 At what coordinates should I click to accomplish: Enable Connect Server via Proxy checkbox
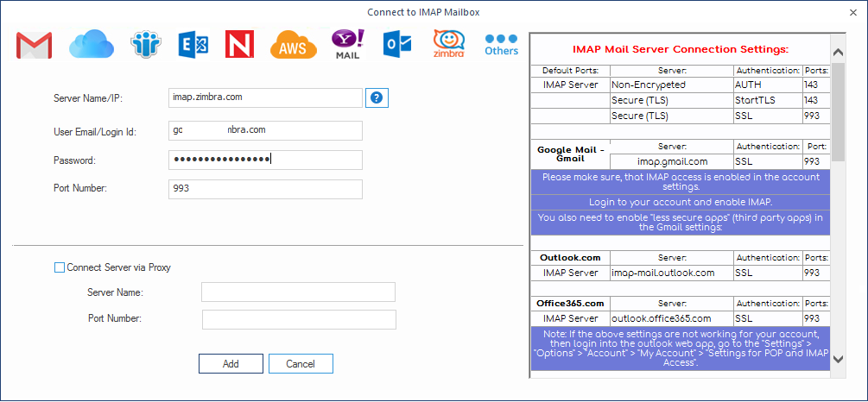[x=60, y=267]
